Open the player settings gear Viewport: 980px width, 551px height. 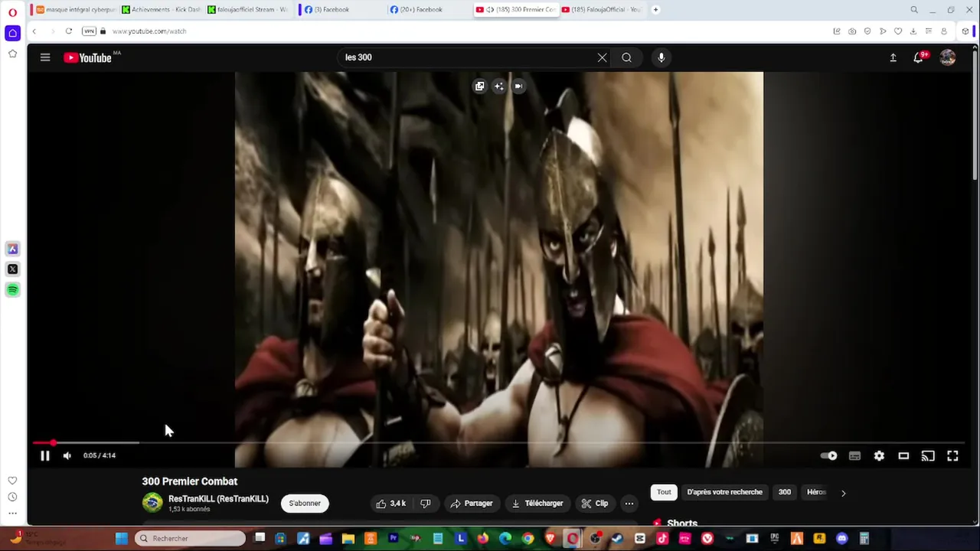click(879, 455)
